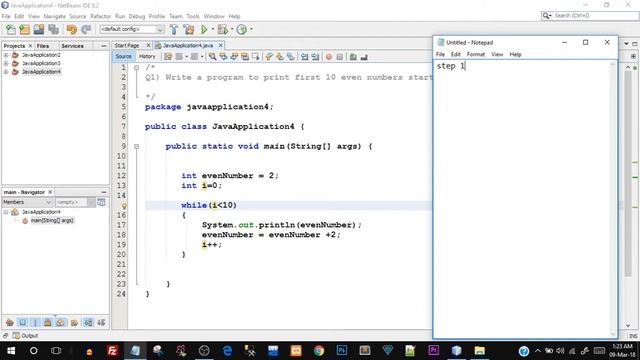The height and width of the screenshot is (360, 640).
Task: Click the Open Project toolbar icon
Action: [39, 29]
